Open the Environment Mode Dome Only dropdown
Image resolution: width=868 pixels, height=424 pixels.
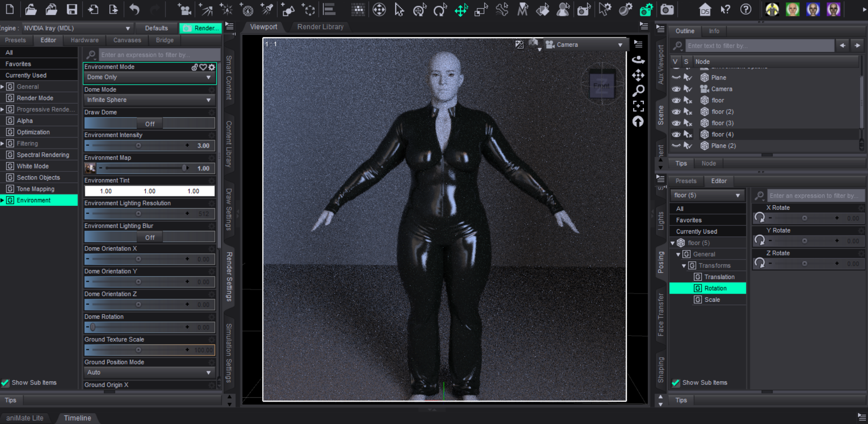[x=150, y=77]
